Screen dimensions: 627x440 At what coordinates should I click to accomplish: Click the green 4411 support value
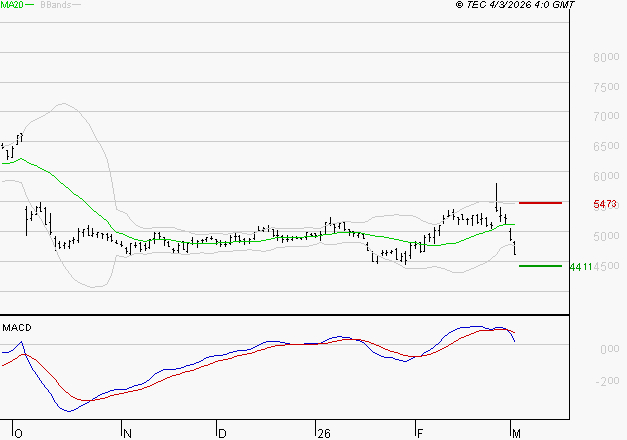tap(581, 267)
